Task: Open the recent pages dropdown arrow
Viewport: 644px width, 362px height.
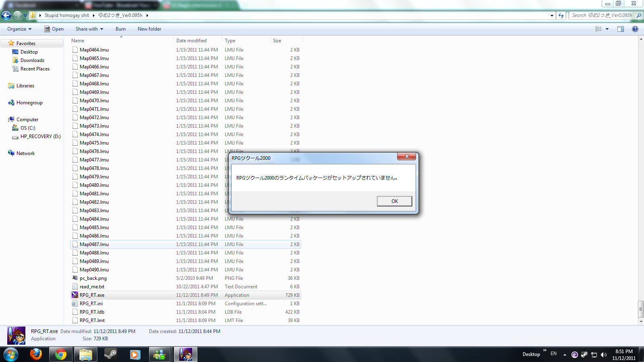Action: [x=25, y=16]
